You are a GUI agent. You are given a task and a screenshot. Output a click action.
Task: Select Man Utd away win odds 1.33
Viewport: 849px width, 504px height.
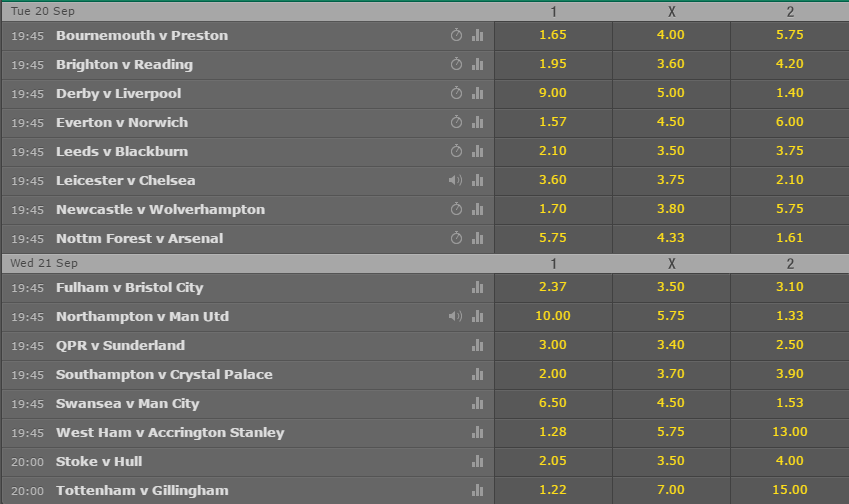tap(789, 316)
